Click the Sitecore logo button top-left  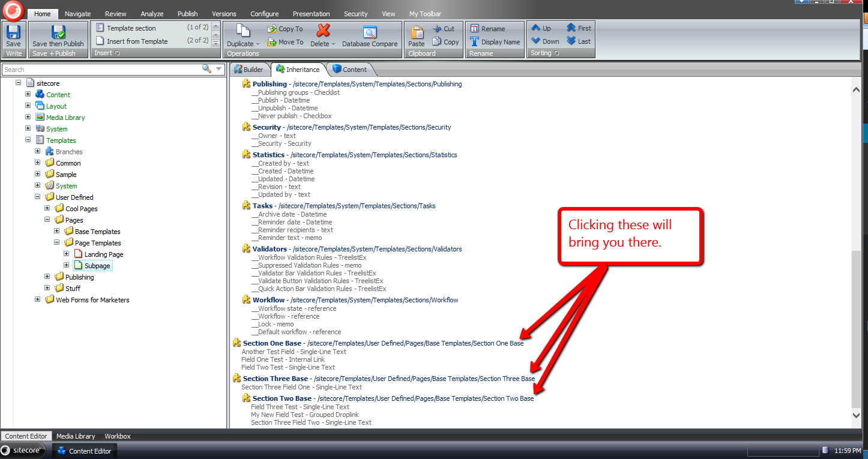pos(13,10)
